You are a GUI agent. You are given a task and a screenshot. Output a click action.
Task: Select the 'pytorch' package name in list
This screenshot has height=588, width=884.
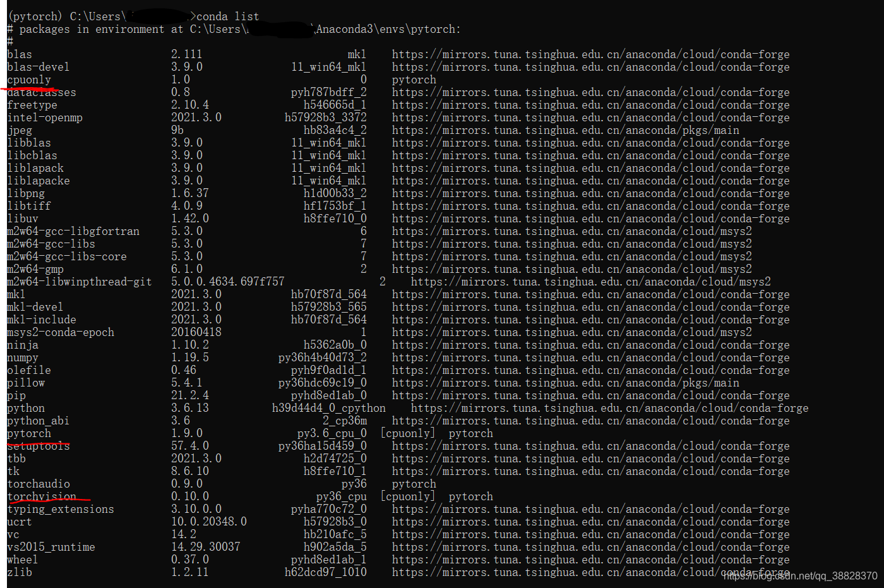(x=29, y=433)
